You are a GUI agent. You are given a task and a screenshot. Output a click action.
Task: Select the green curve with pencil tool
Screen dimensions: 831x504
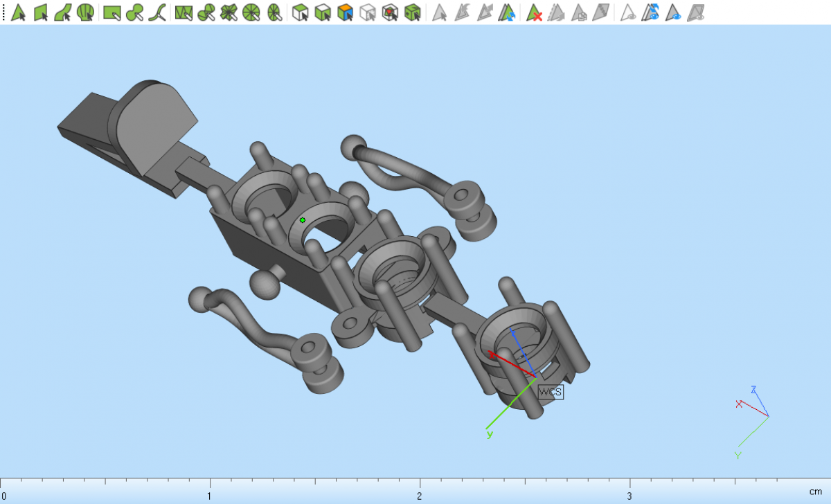[x=157, y=12]
